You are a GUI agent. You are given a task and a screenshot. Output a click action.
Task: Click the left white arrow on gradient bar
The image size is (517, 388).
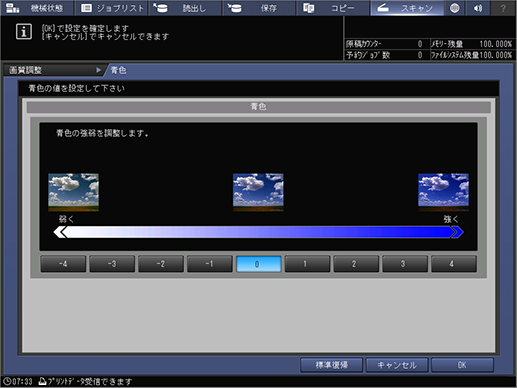click(x=60, y=232)
